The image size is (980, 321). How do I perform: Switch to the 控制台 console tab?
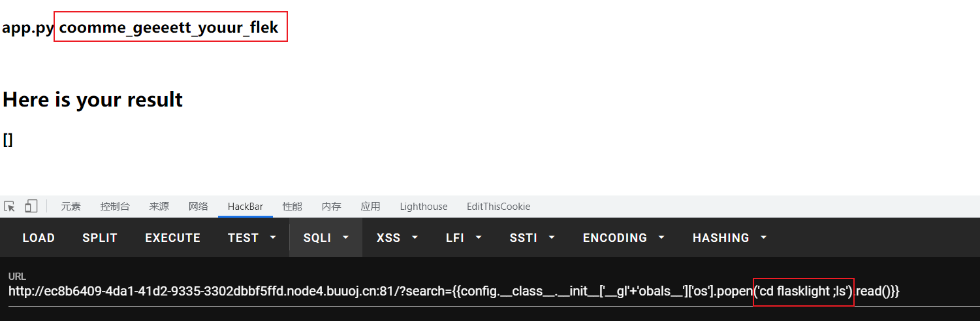click(115, 207)
